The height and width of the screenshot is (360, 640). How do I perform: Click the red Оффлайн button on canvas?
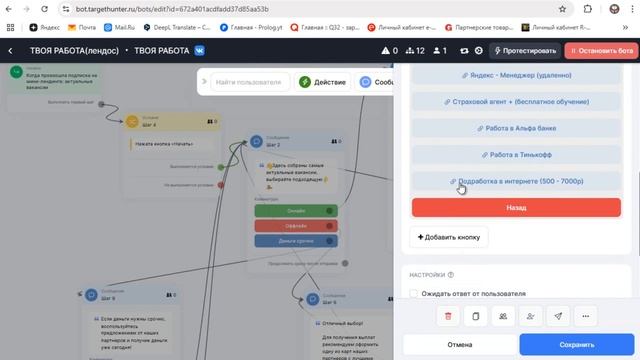pos(296,226)
